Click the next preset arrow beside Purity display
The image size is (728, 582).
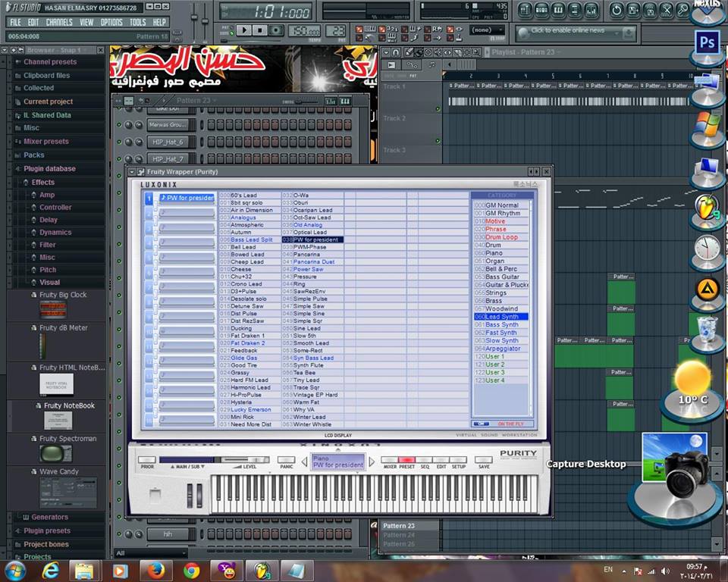[x=372, y=462]
